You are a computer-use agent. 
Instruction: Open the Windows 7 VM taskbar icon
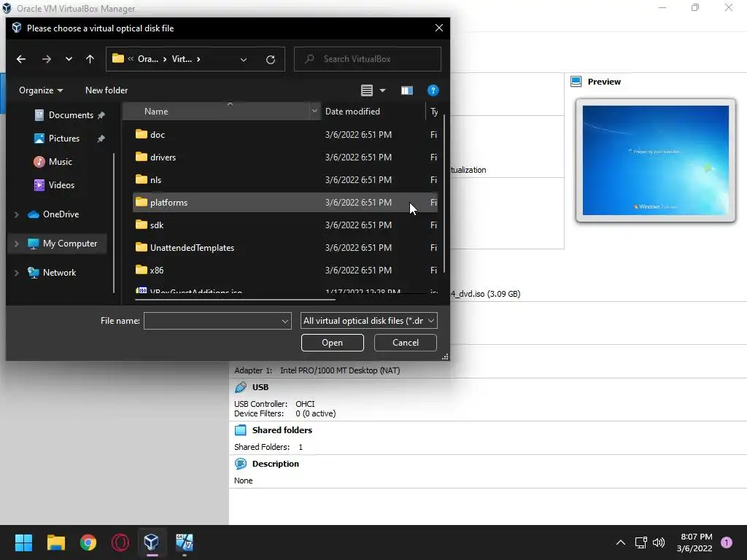(x=185, y=542)
